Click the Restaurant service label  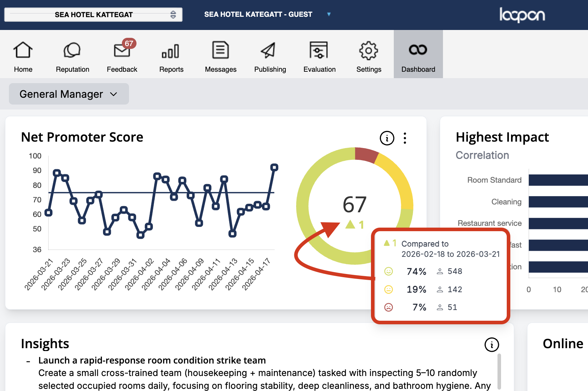coord(490,223)
